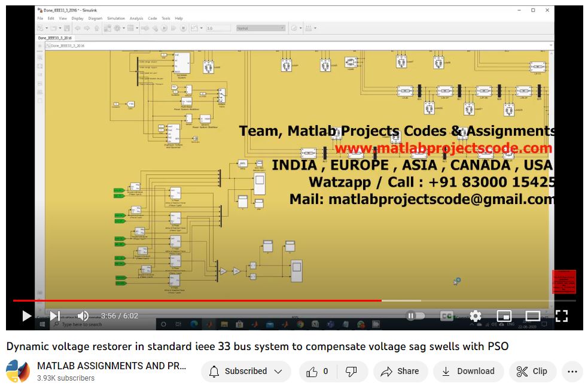
Task: Click Simulink Forward navigation arrow
Action: click(x=87, y=28)
